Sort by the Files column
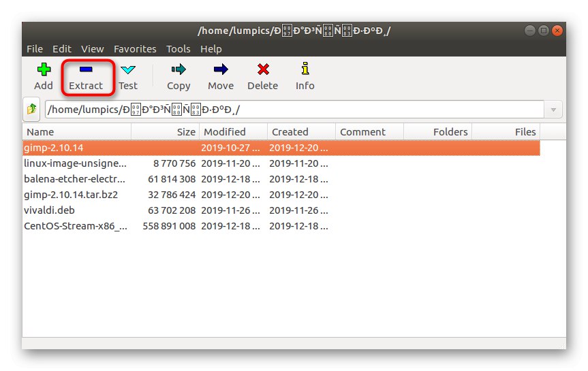The image size is (588, 371). 506,132
